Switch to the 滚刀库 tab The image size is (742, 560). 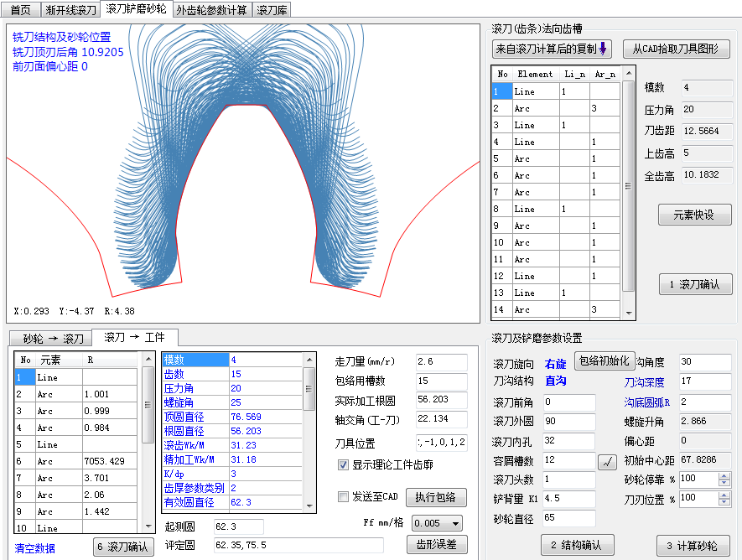click(x=272, y=10)
